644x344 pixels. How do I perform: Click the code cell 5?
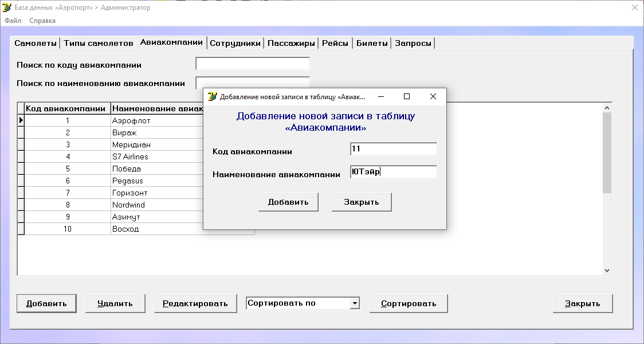[x=68, y=169]
